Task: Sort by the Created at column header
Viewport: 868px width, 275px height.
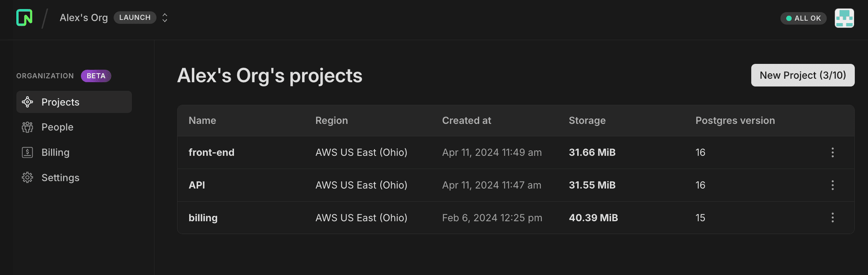Action: coord(466,120)
